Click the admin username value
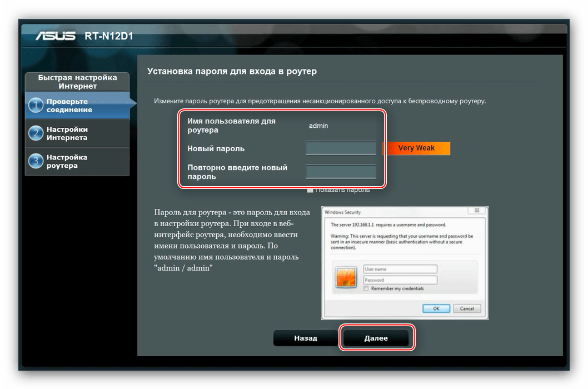 point(318,126)
